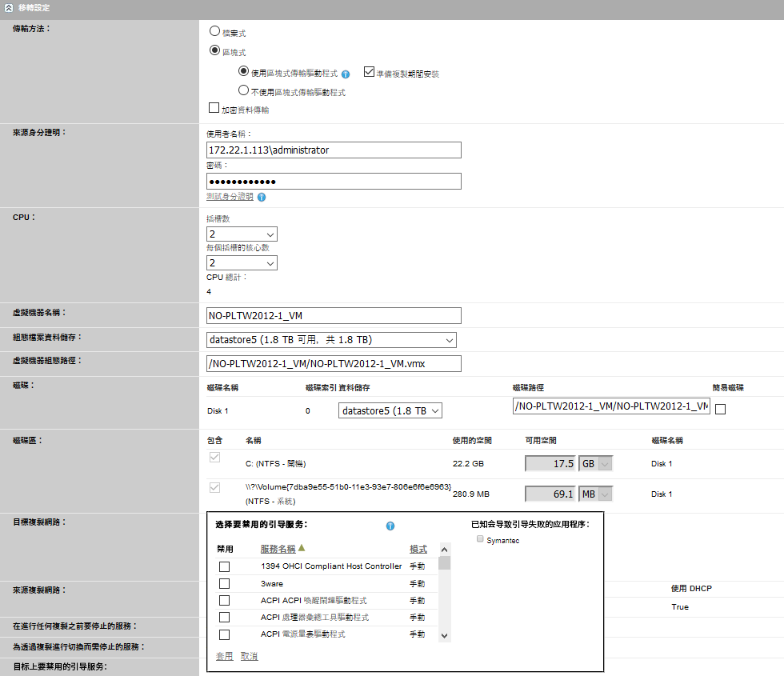Viewport: 784px width, 676px height.
Task: Click 取消 link in popup
Action: coord(250,656)
